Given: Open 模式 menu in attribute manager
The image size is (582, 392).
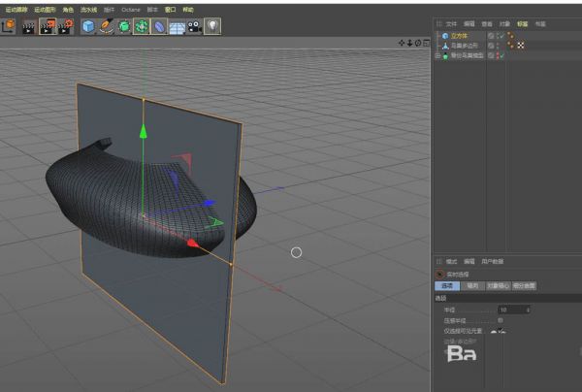Looking at the screenshot, I should pos(451,261).
